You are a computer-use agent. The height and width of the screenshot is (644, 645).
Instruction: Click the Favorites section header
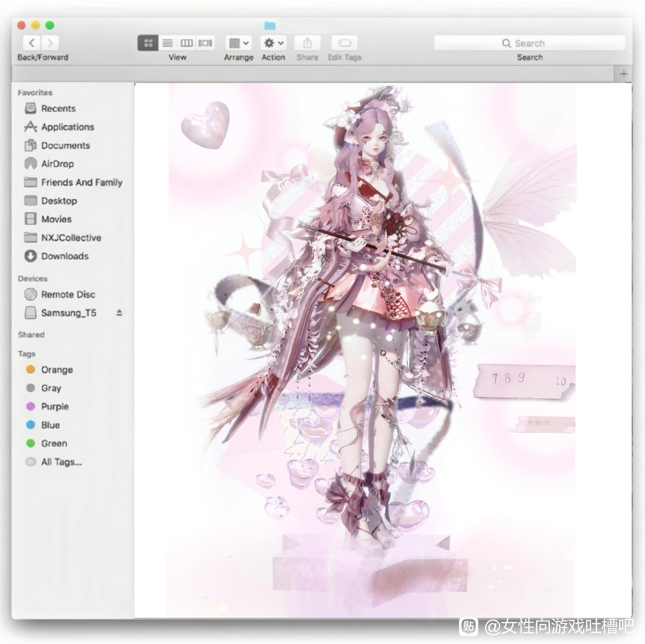pos(35,92)
